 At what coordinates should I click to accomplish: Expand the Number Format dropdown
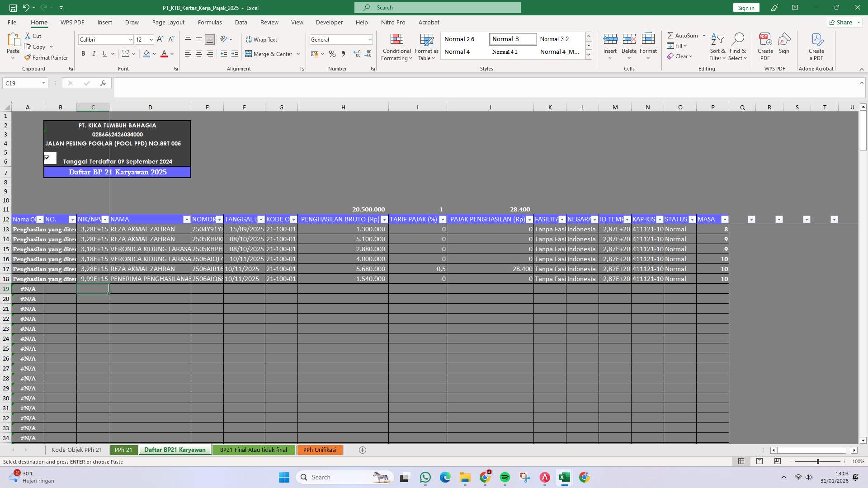click(370, 39)
